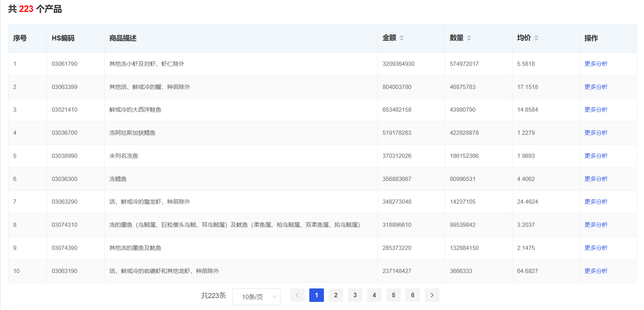
Task: Click the 序号 column header
Action: (x=20, y=38)
